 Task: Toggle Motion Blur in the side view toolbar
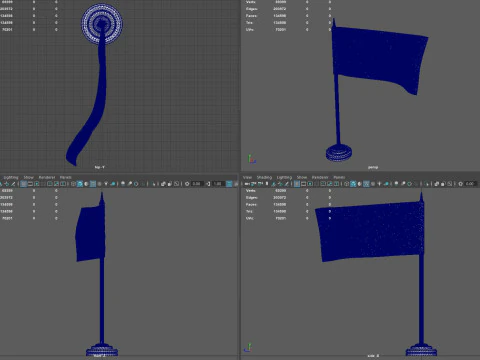point(403,184)
